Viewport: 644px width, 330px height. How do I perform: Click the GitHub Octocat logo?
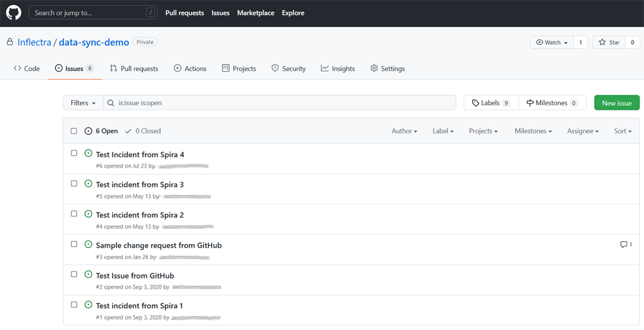(14, 13)
